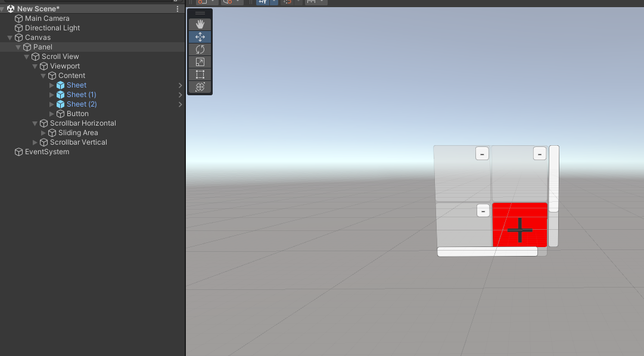Viewport: 644px width, 356px height.
Task: Select the combined Transform tool
Action: [x=200, y=86]
